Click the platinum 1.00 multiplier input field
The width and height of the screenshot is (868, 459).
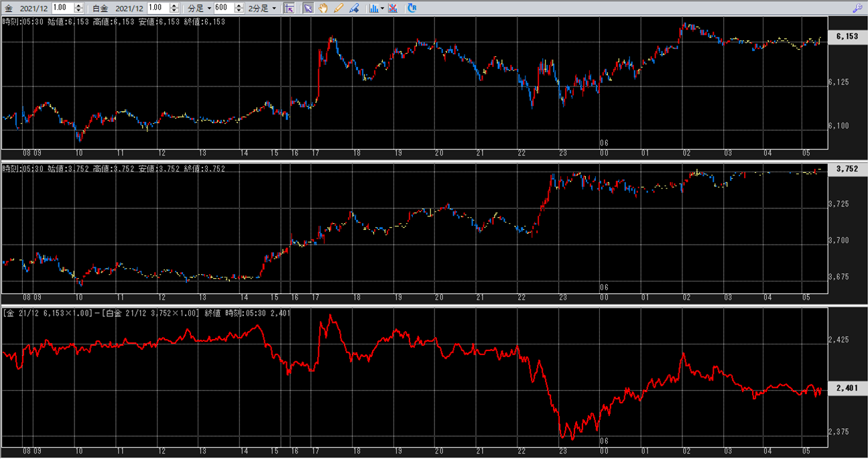[x=159, y=8]
